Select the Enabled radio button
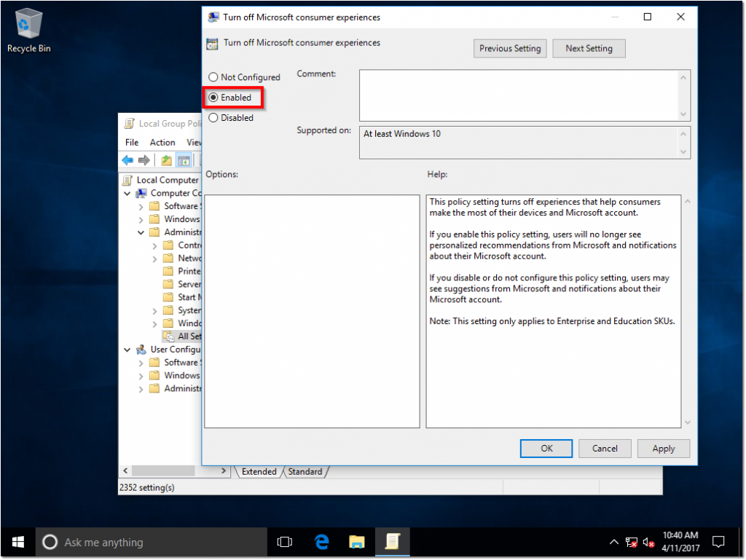Screen dimensions: 746x560 click(x=213, y=98)
